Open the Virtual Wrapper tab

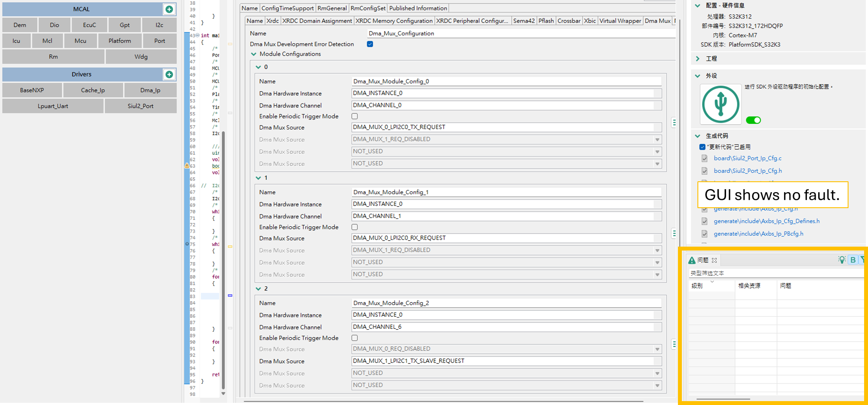(x=620, y=21)
